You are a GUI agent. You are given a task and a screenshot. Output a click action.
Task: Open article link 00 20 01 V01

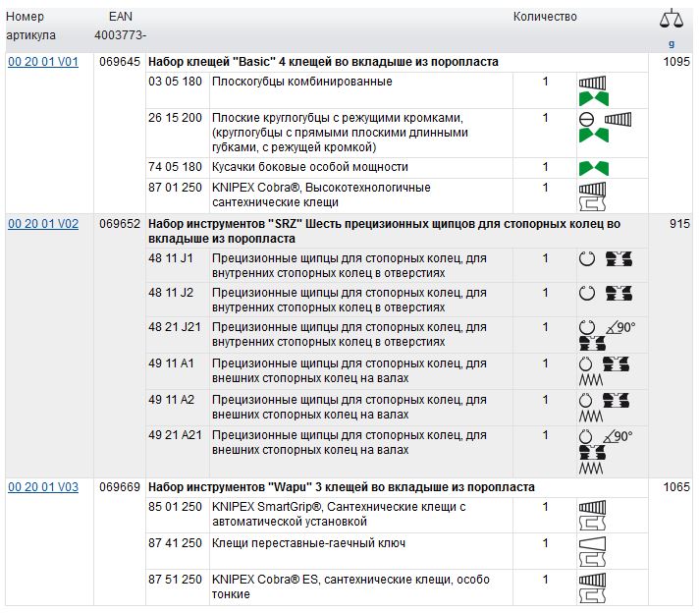[43, 62]
